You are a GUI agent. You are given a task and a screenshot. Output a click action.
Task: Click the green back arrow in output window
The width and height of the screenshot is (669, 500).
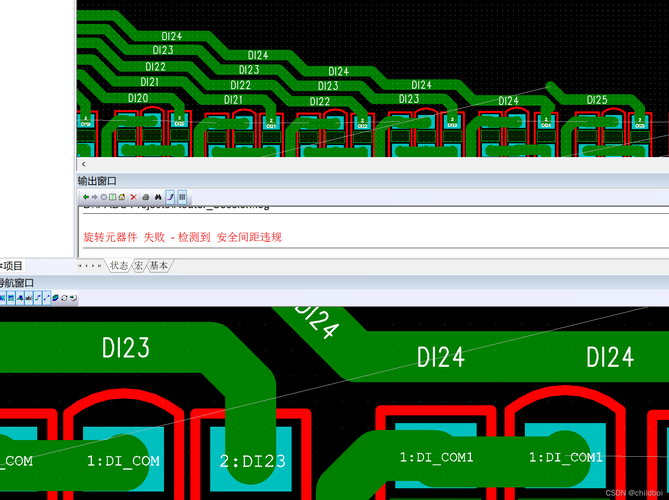click(86, 197)
